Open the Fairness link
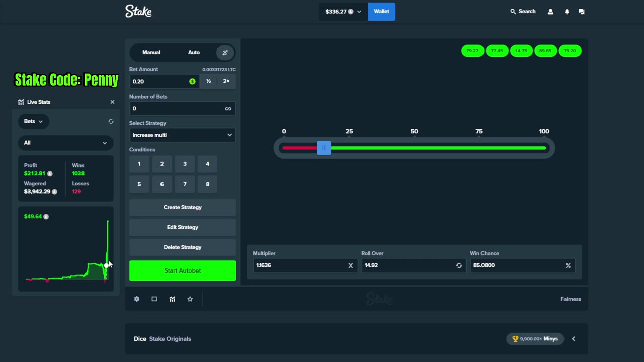Image resolution: width=644 pixels, height=362 pixels. (x=571, y=299)
